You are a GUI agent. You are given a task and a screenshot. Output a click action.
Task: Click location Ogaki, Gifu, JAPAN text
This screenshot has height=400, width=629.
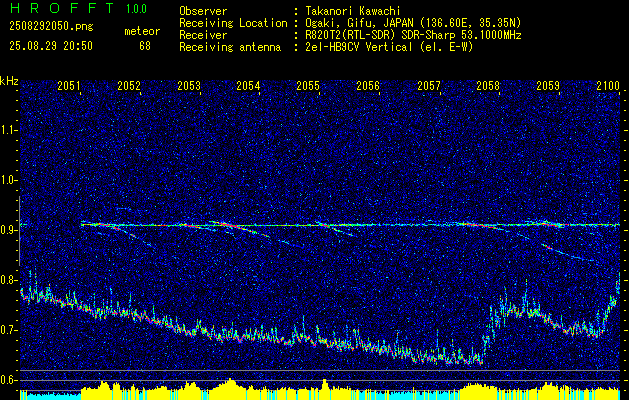click(x=413, y=23)
